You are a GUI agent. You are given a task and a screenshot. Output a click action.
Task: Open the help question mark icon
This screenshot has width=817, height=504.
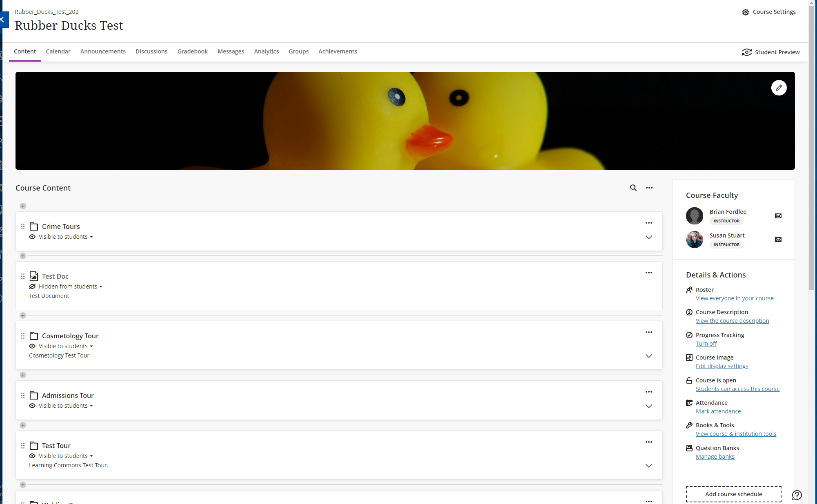(x=797, y=495)
